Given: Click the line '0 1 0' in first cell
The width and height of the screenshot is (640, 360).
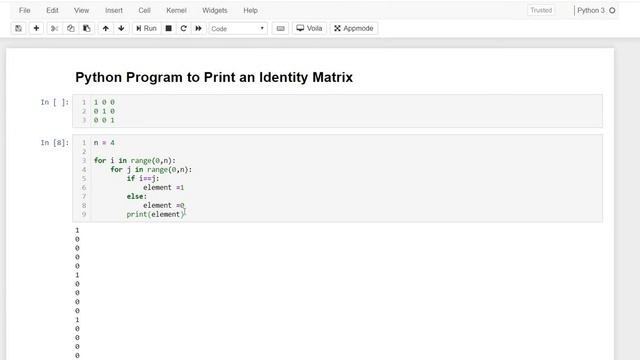Looking at the screenshot, I should 104,111.
